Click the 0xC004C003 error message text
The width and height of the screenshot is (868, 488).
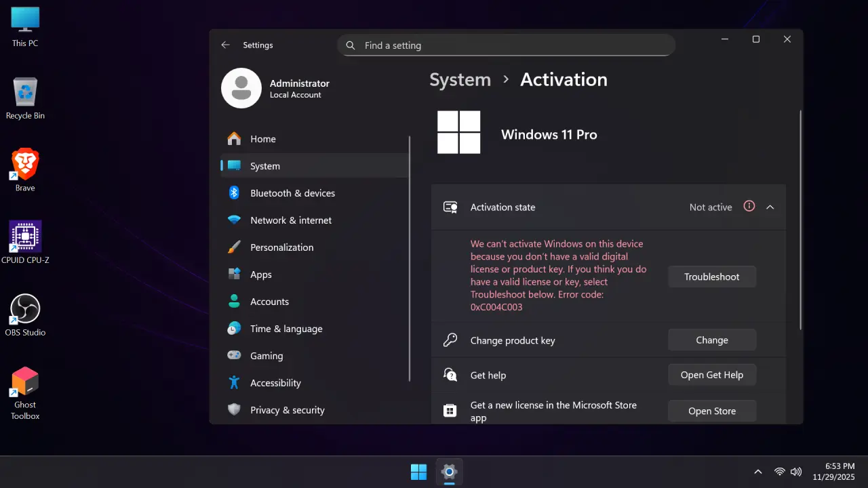tap(559, 275)
